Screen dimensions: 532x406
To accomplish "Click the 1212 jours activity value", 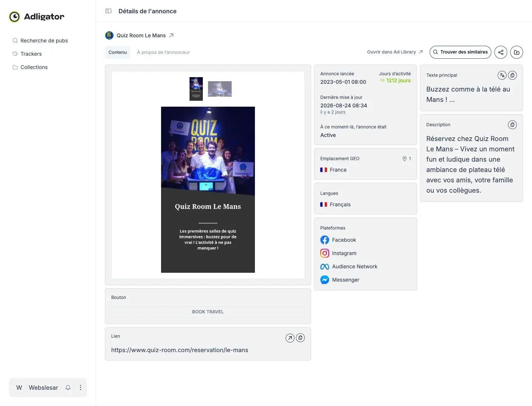I will coord(399,80).
